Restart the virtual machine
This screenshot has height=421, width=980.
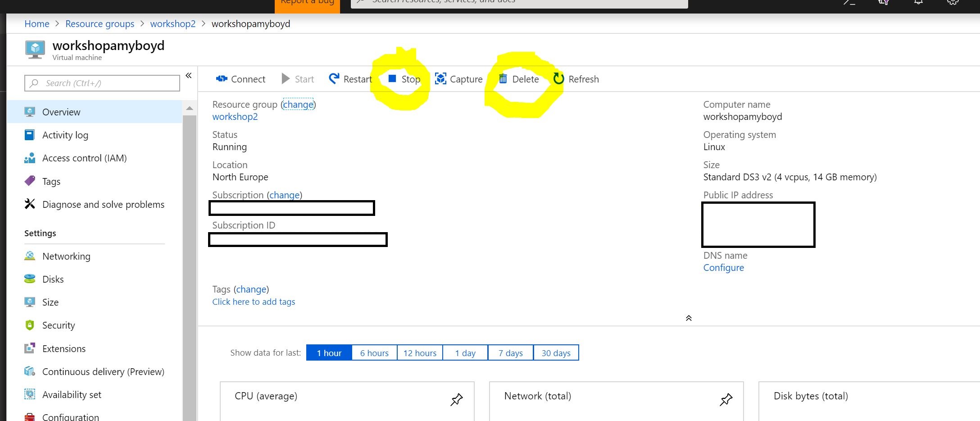(x=350, y=79)
